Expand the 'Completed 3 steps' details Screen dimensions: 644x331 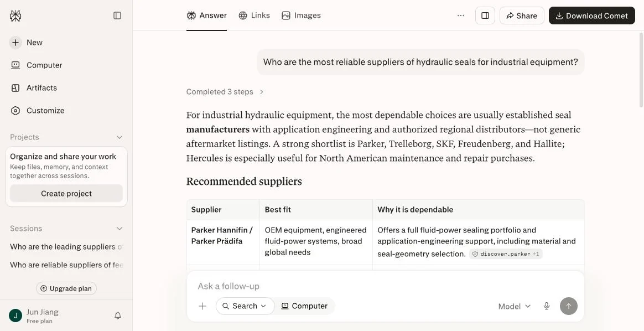225,91
